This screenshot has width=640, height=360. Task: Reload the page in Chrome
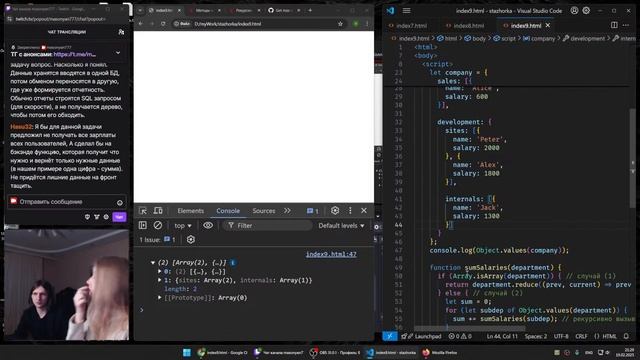pyautogui.click(x=163, y=24)
